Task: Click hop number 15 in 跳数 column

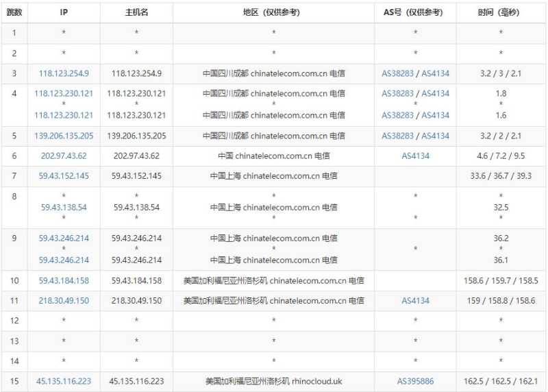Action: 14,381
